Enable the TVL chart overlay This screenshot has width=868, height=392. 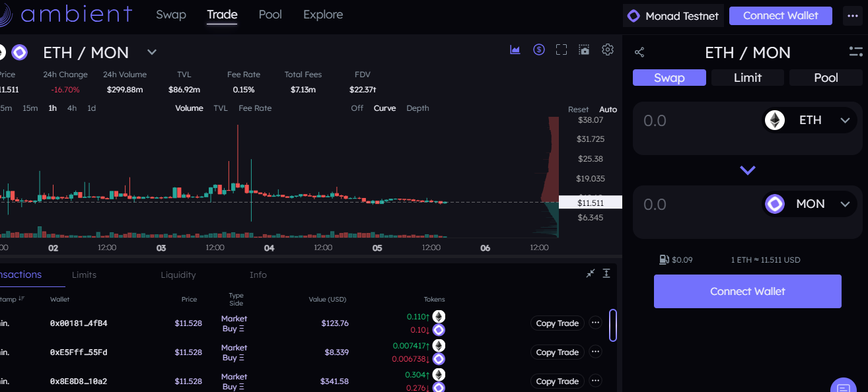tap(221, 108)
